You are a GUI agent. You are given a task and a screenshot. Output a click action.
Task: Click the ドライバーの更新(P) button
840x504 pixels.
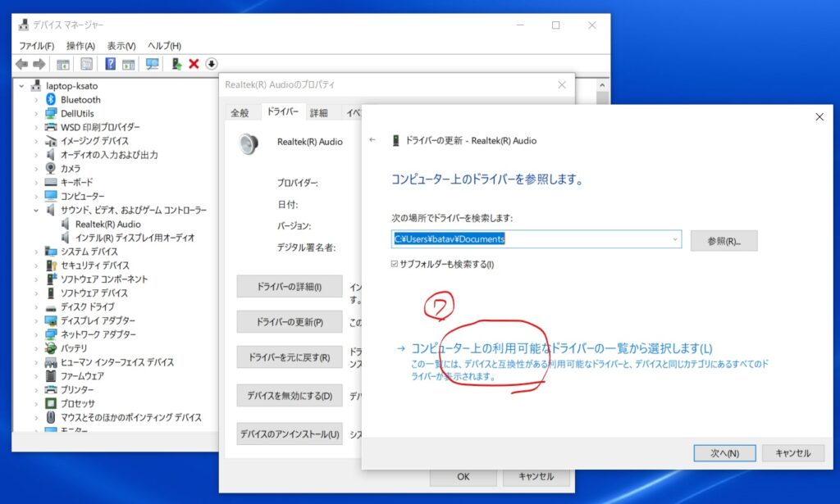point(290,321)
